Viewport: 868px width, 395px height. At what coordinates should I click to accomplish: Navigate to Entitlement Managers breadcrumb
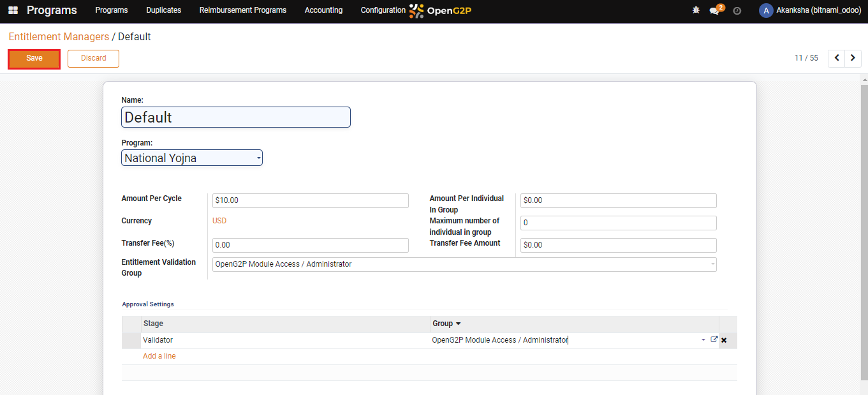[59, 37]
